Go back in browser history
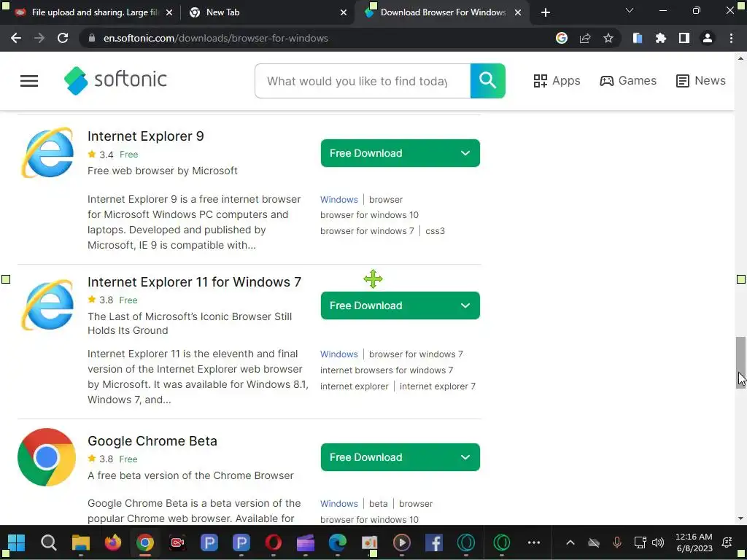This screenshot has height=560, width=747. pyautogui.click(x=16, y=38)
